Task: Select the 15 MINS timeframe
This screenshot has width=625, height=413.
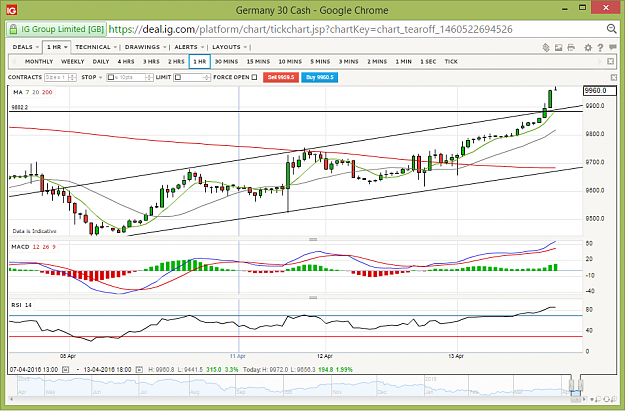Action: pyautogui.click(x=258, y=61)
